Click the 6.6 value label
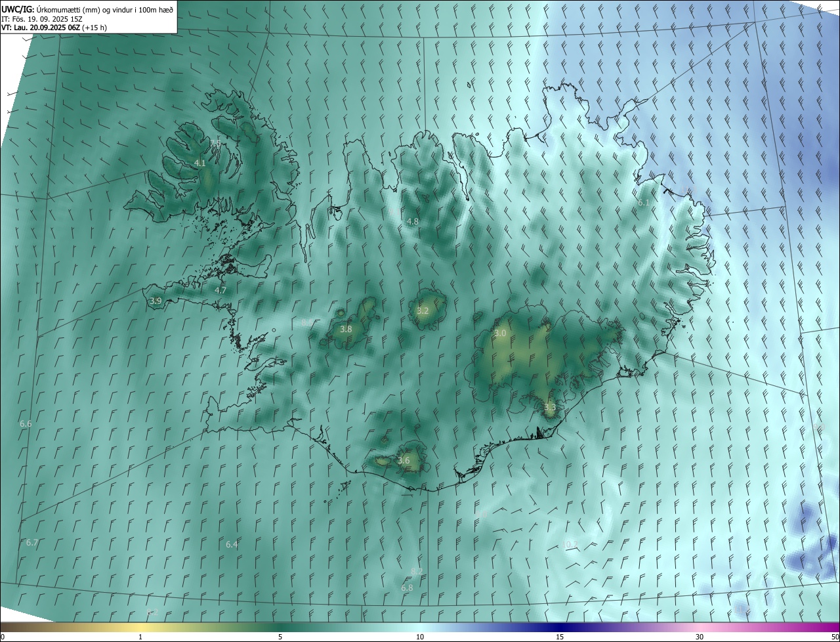840x642 pixels. click(26, 424)
